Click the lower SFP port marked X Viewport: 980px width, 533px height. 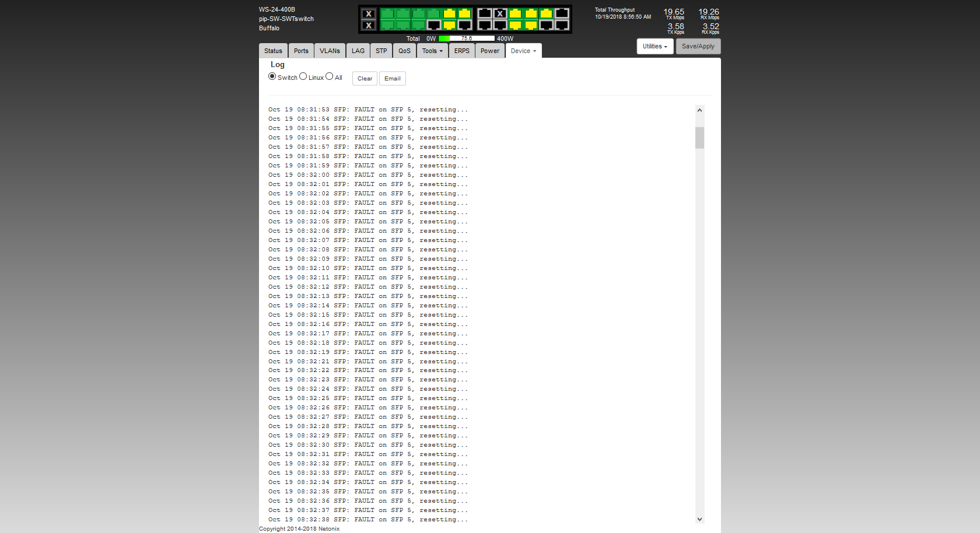coord(368,25)
